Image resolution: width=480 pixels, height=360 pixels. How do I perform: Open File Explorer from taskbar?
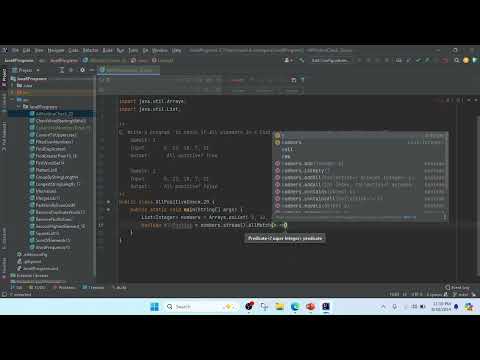(280, 307)
